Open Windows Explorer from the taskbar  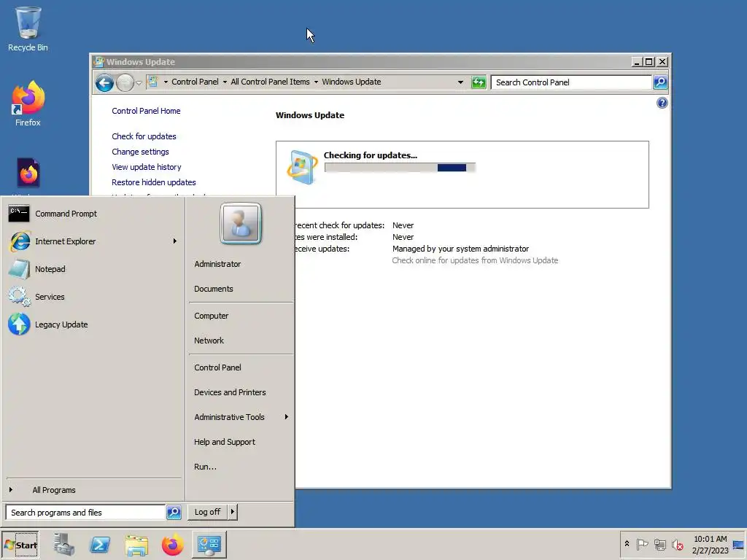tap(136, 545)
